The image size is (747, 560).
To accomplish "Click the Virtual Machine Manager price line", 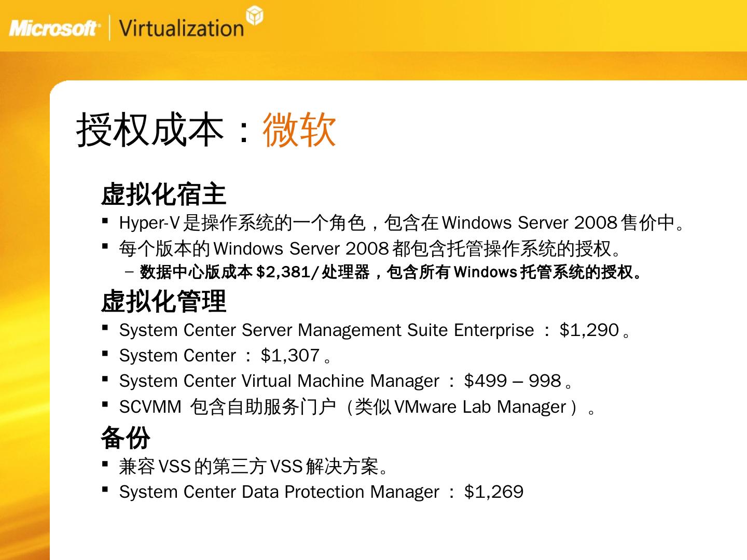I will [x=345, y=381].
